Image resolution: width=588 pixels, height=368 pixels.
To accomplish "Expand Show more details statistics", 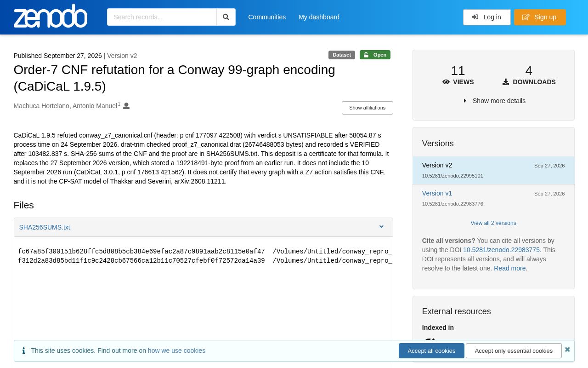I will coord(494,101).
